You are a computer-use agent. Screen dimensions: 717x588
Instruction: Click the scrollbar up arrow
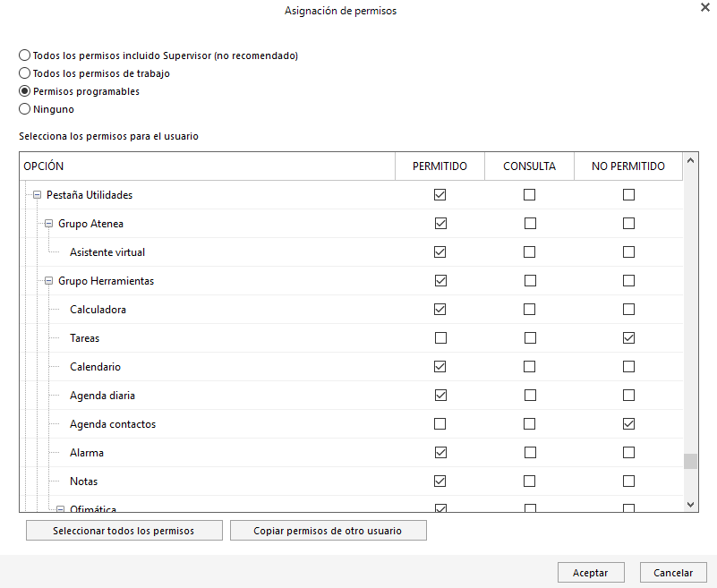coord(690,160)
